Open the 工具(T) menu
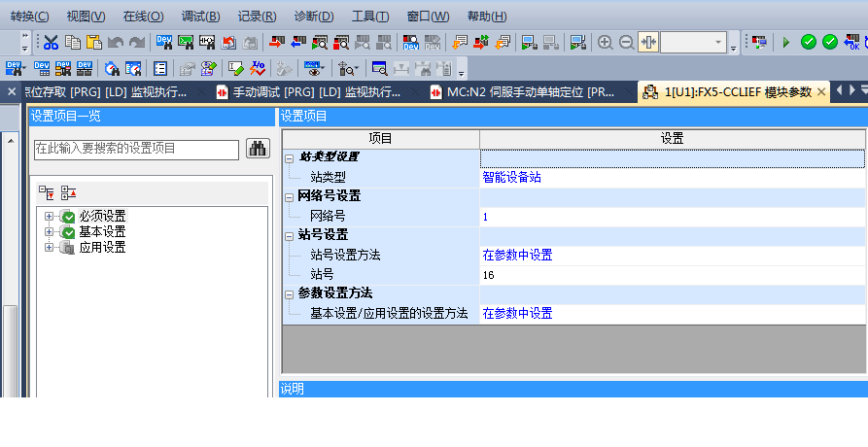 [x=369, y=17]
